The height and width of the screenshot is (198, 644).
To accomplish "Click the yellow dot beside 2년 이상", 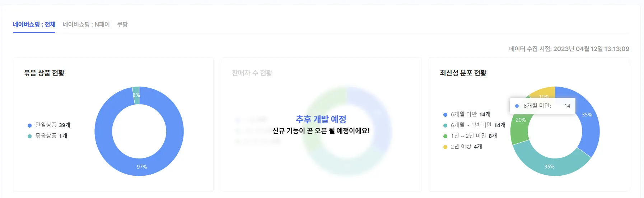I will pyautogui.click(x=445, y=147).
